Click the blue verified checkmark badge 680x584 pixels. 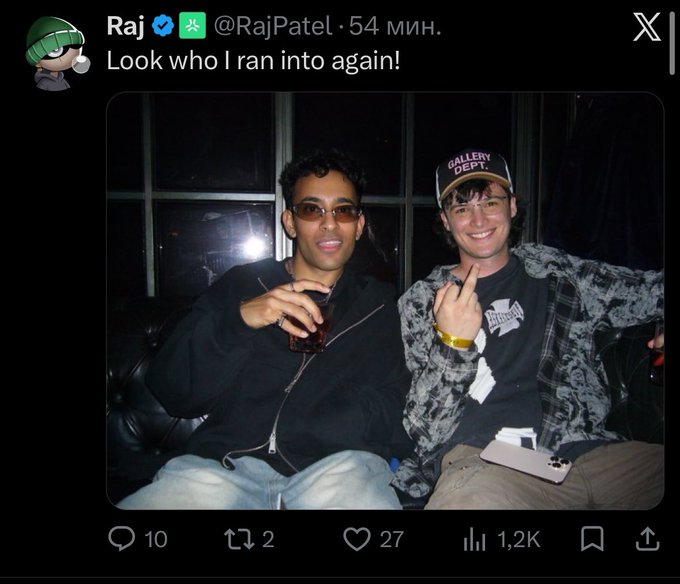pyautogui.click(x=163, y=26)
